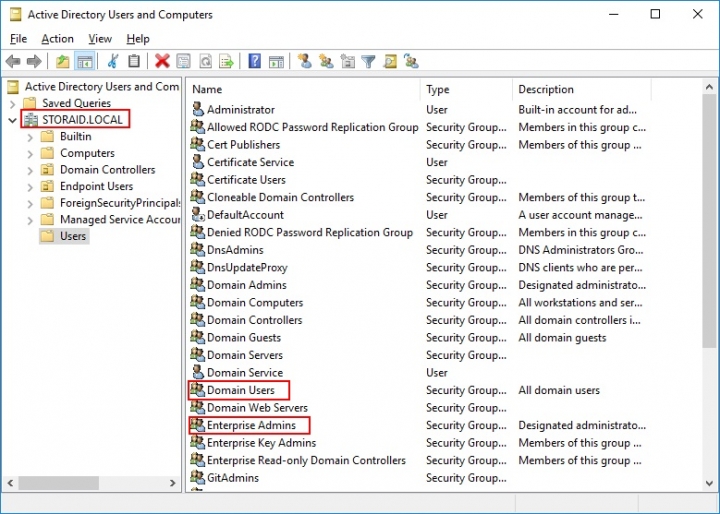Click the list's vertical scrollbar up arrow
Image resolution: width=720 pixels, height=514 pixels.
click(x=709, y=87)
